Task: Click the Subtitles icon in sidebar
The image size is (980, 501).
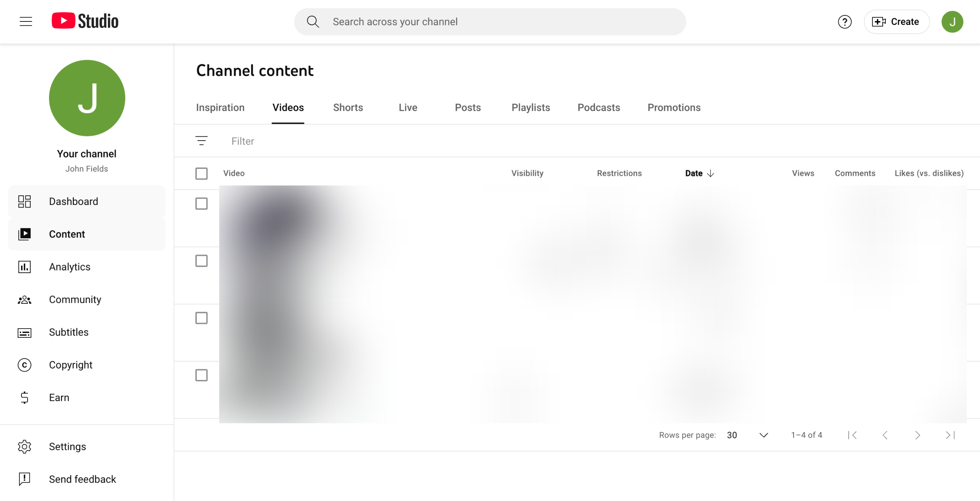Action: 25,332
